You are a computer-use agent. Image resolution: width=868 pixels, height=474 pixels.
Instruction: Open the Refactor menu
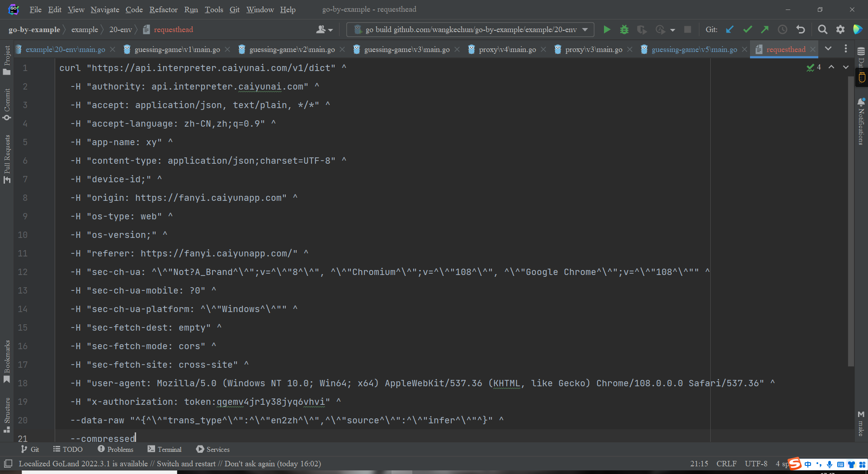click(163, 9)
